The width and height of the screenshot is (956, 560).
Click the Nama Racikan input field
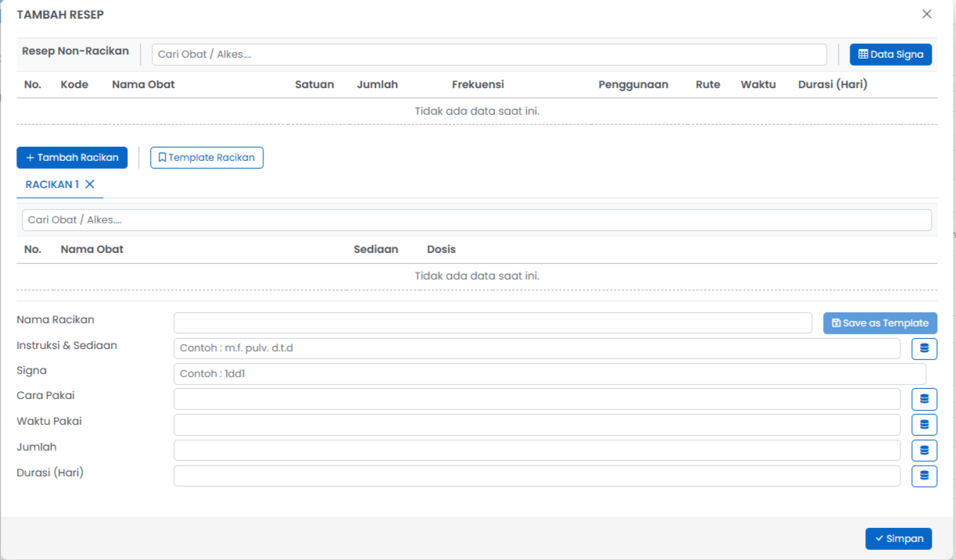tap(492, 323)
